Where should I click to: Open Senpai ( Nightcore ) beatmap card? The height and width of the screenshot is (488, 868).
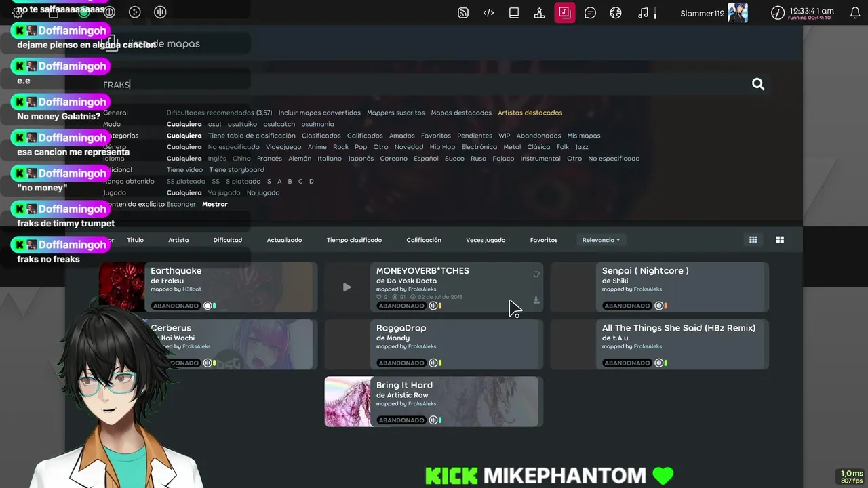[658, 287]
